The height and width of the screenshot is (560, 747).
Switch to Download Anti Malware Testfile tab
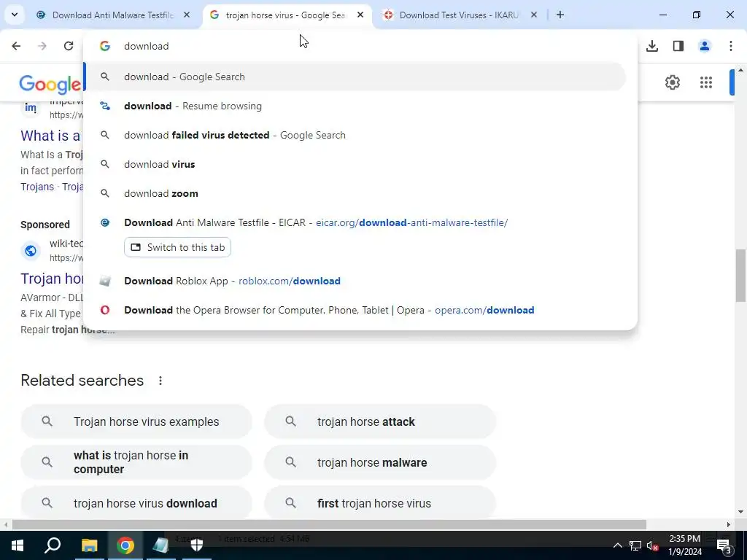point(112,15)
